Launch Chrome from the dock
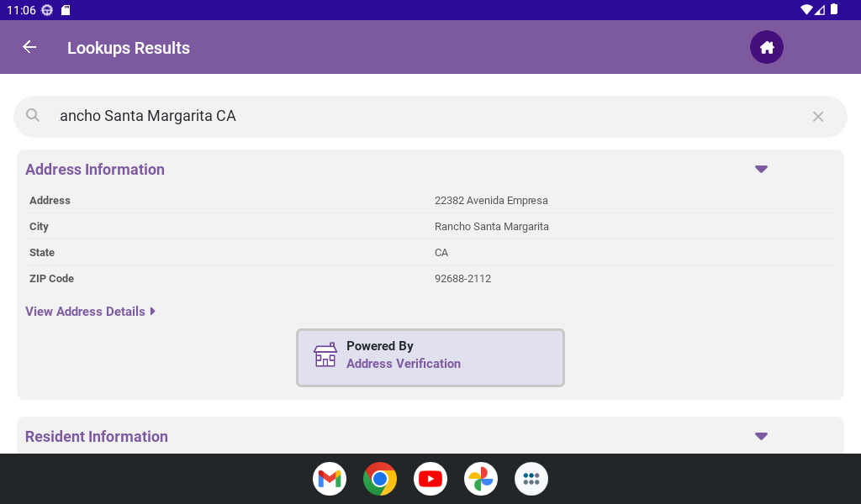The width and height of the screenshot is (861, 504). (380, 479)
